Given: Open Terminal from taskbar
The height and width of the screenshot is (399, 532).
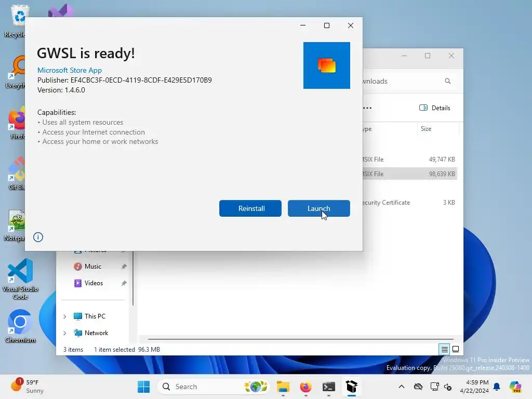Looking at the screenshot, I should pos(328,387).
